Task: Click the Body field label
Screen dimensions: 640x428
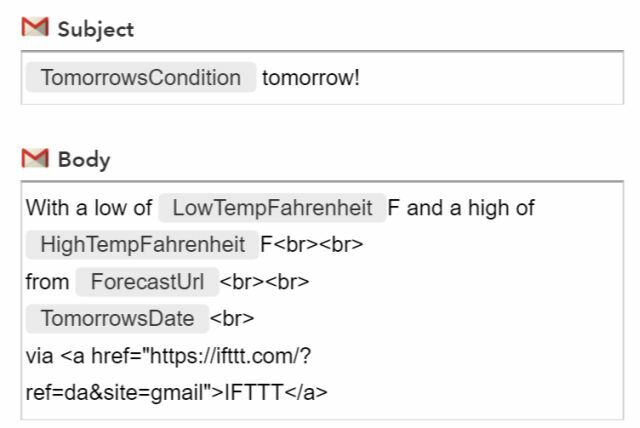Action: pyautogui.click(x=84, y=160)
